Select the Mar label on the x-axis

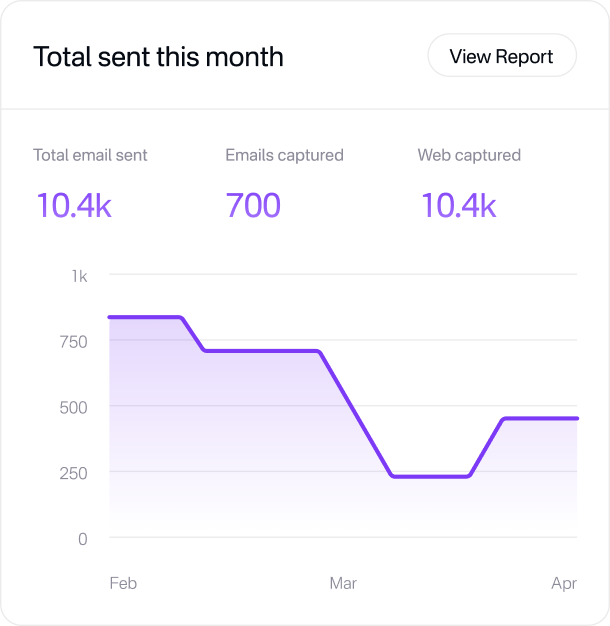click(x=343, y=583)
